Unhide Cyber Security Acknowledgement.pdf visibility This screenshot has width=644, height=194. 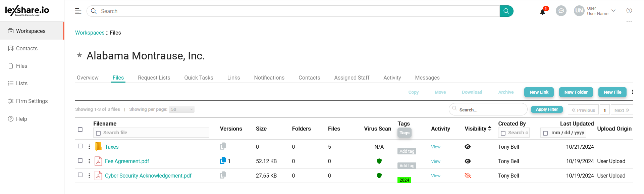[468, 176]
